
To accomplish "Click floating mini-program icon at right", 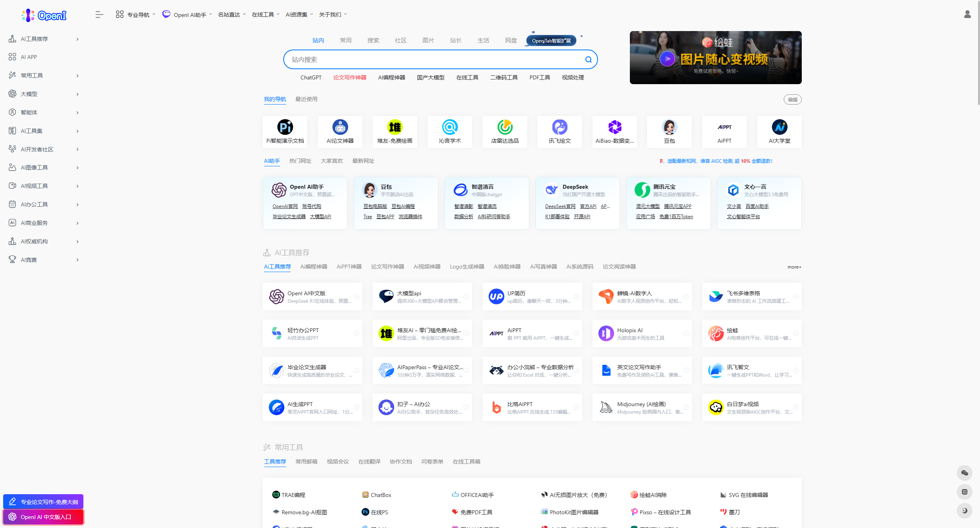I will pos(965,492).
